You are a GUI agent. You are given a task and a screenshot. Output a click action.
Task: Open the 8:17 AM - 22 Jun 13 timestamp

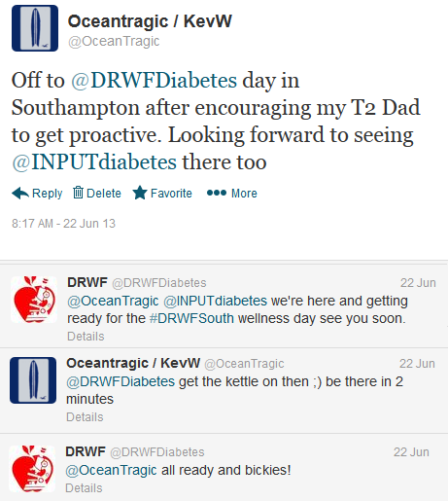click(x=63, y=224)
